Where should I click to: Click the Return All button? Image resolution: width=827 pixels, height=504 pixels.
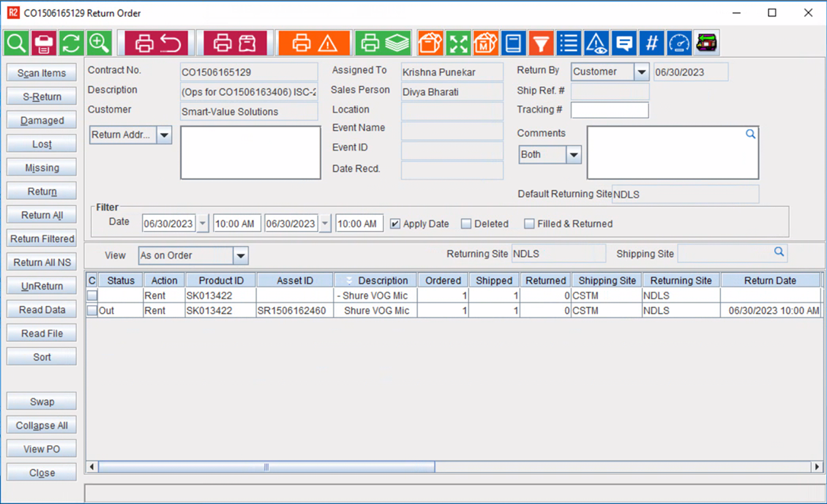click(x=41, y=214)
